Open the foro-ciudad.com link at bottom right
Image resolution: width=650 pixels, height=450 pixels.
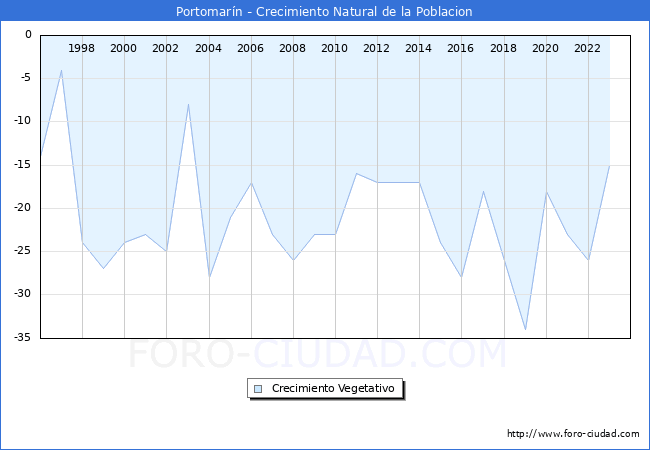click(572, 434)
